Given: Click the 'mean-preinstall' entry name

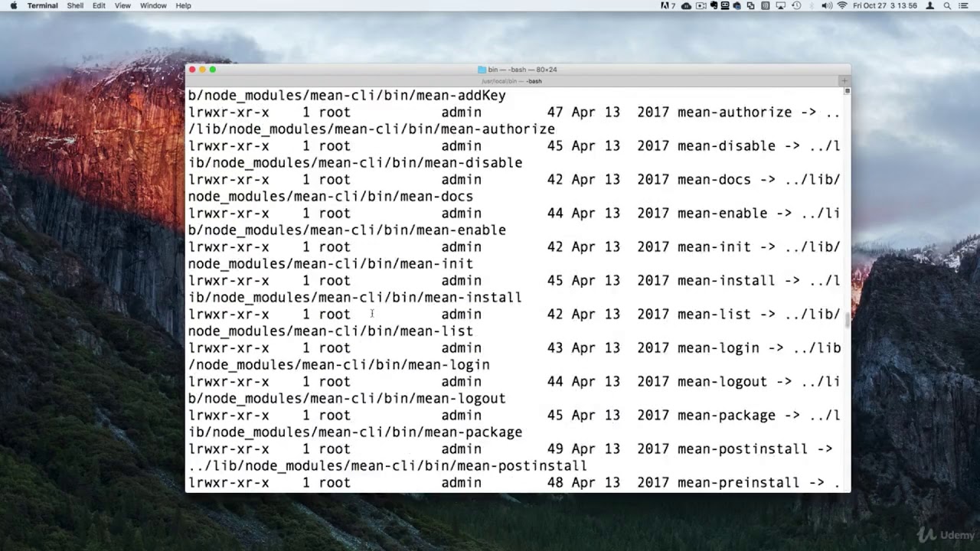Looking at the screenshot, I should pos(738,483).
